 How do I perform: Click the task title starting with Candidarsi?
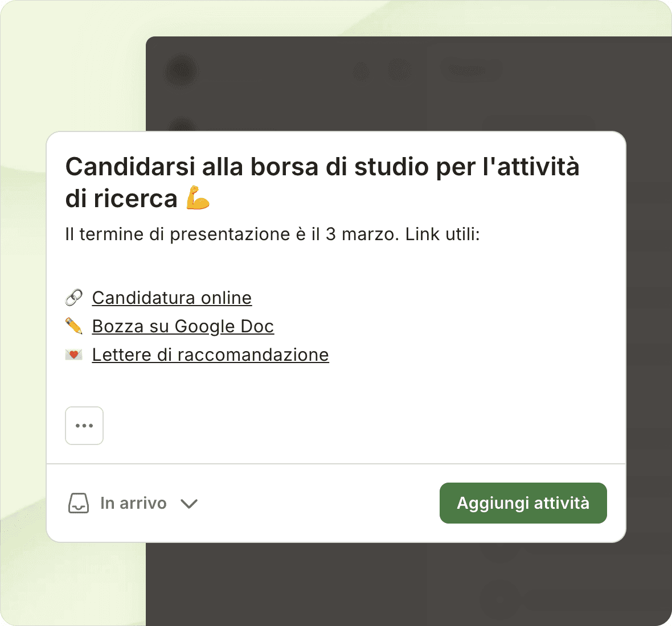pos(322,167)
